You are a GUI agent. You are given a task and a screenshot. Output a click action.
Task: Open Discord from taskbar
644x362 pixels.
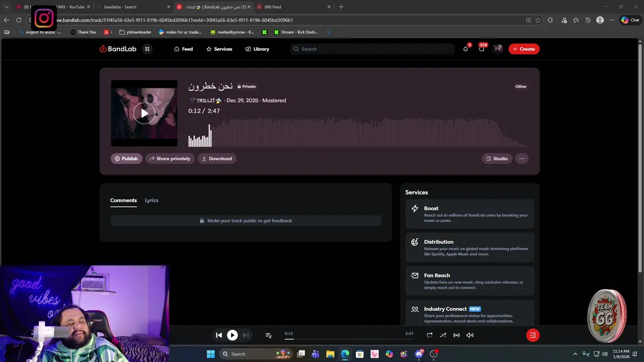[419, 354]
